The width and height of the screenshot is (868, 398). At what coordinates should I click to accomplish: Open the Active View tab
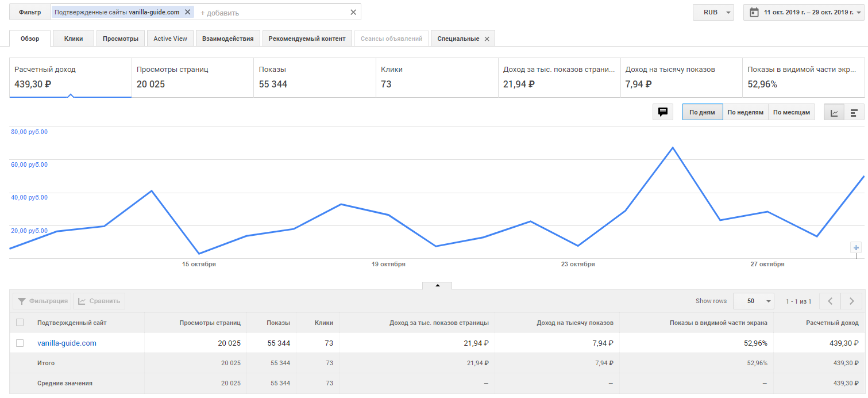coord(170,39)
